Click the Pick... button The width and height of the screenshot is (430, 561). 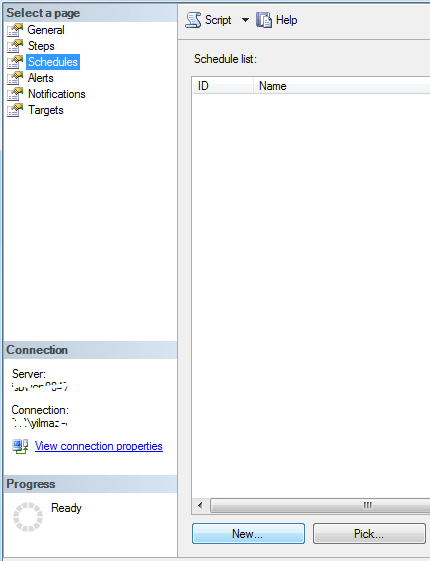click(369, 533)
